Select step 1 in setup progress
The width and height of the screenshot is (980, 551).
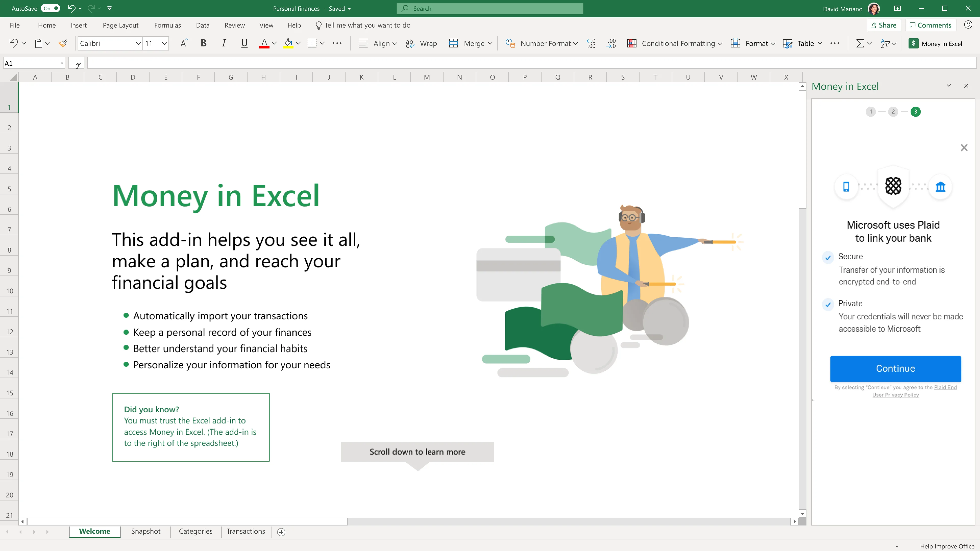pyautogui.click(x=871, y=112)
